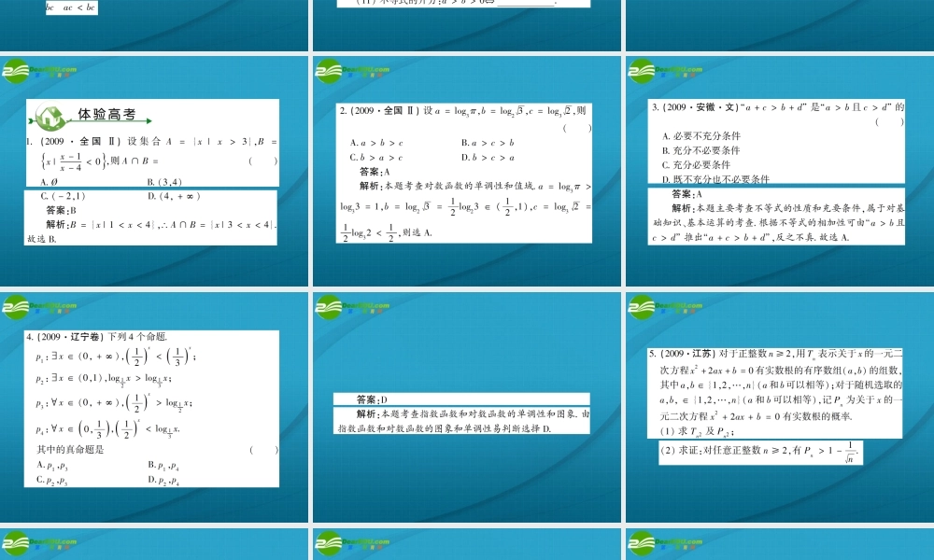This screenshot has width=934, height=560.
Task: Click option 'D. 既不充分也不必要条件'
Action: pyautogui.click(x=715, y=178)
